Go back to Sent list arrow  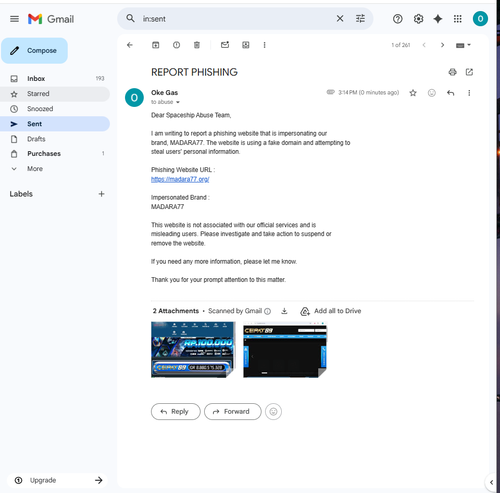coord(130,45)
